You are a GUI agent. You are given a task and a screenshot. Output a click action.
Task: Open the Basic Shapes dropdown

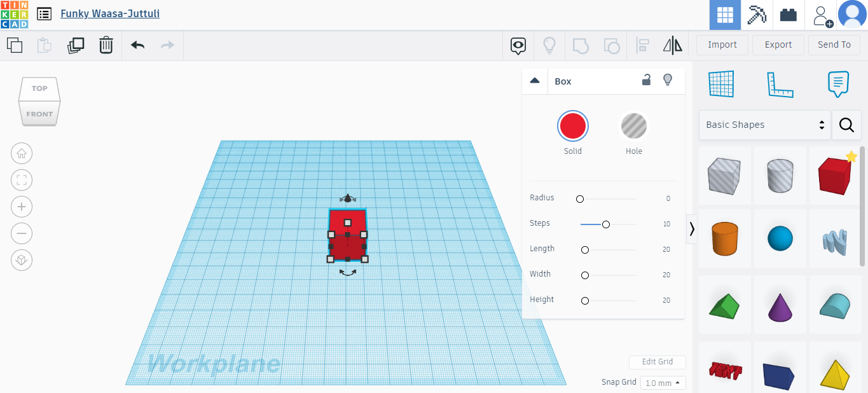coord(765,125)
